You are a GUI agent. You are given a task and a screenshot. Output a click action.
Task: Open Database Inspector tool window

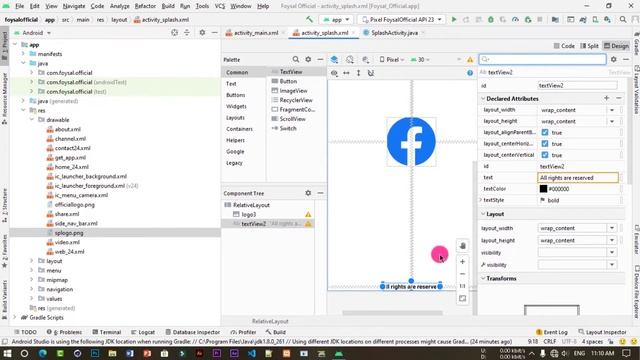[192, 332]
